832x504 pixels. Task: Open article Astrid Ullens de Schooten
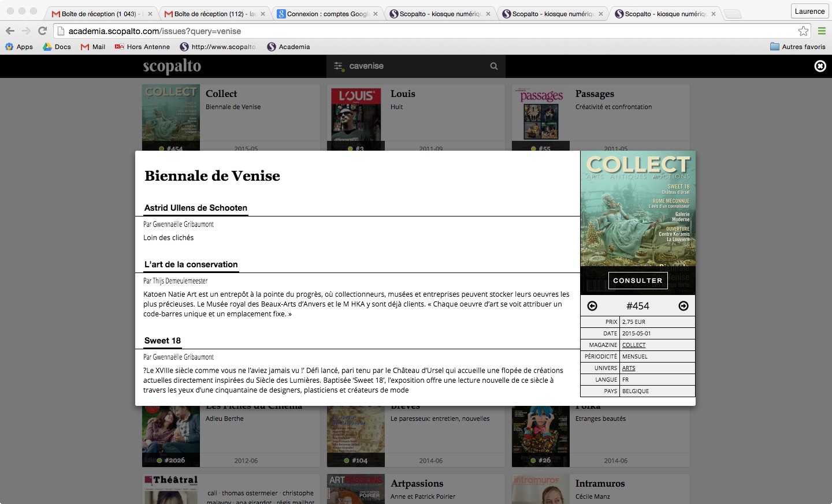[196, 208]
